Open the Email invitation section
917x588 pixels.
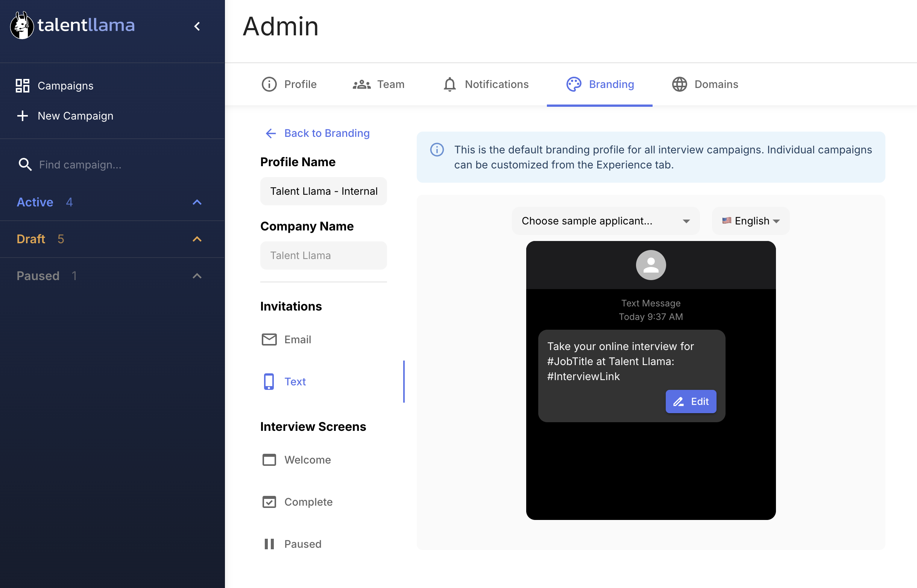point(297,339)
